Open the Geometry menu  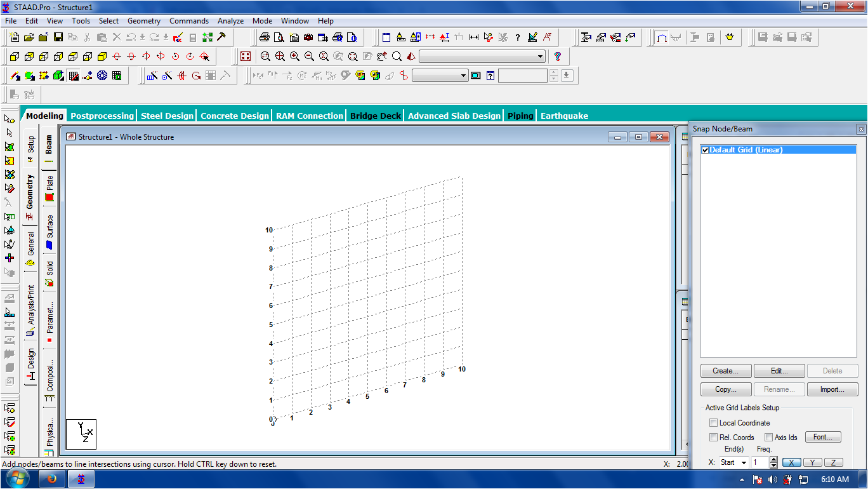coord(144,21)
